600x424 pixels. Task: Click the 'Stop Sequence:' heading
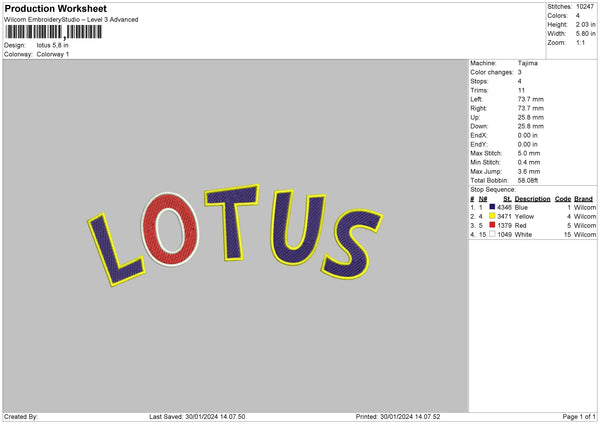click(x=493, y=190)
